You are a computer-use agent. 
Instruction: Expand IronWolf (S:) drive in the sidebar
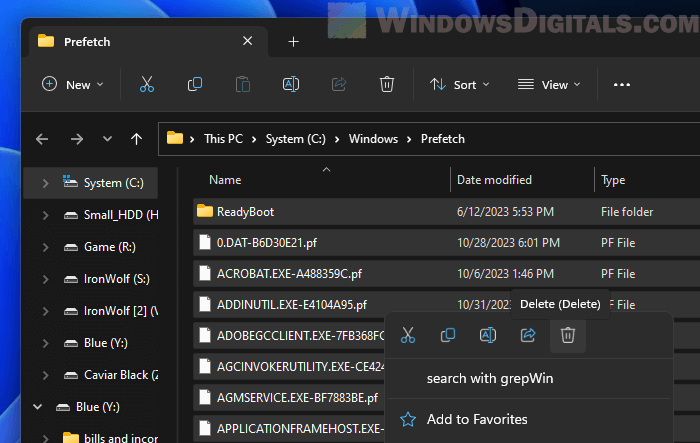point(45,279)
